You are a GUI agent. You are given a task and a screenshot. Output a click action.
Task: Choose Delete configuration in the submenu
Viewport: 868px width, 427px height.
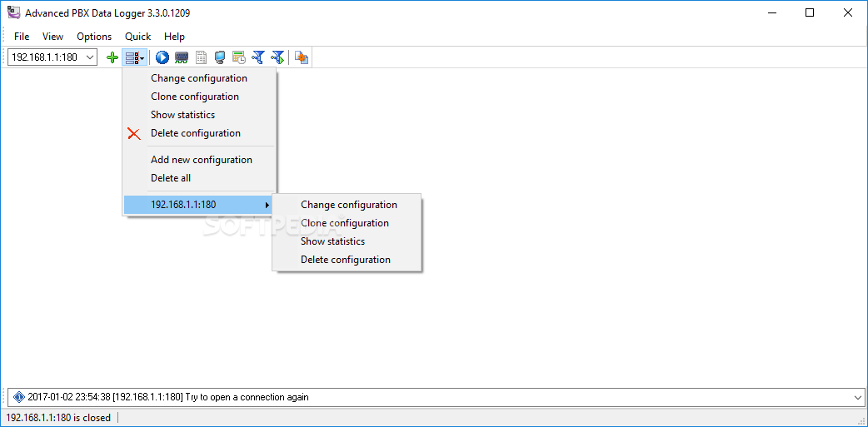coord(349,260)
